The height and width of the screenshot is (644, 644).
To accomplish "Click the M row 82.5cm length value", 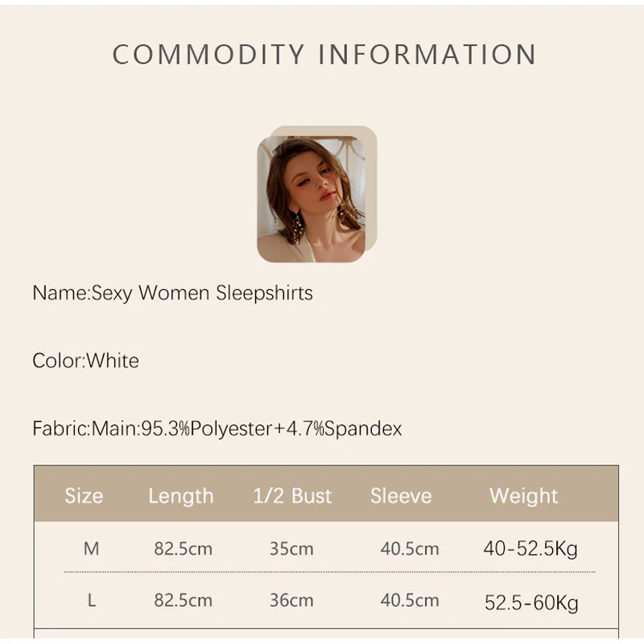I will 184,549.
